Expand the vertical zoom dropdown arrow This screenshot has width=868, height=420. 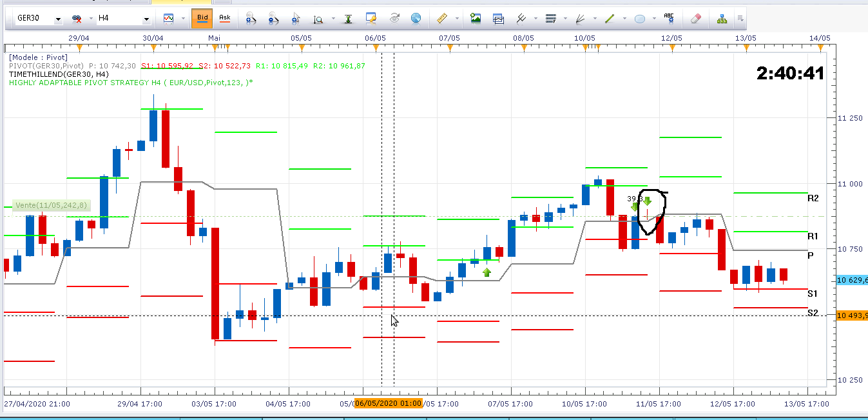click(x=332, y=19)
